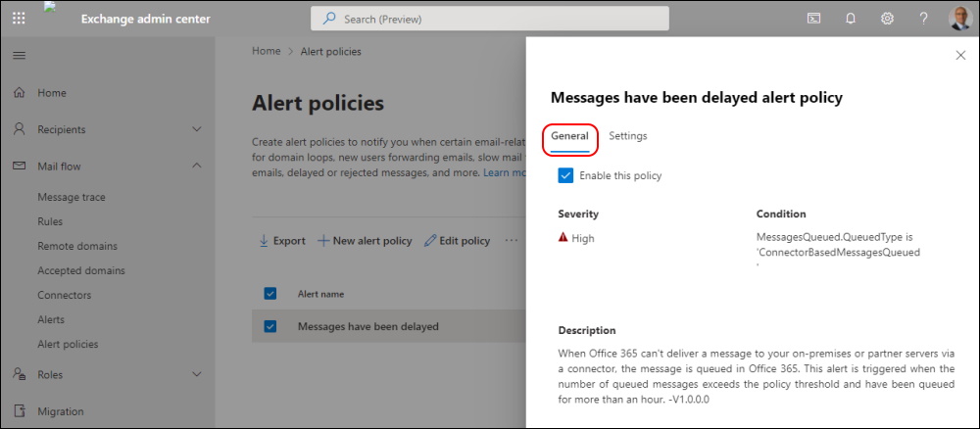Click the Alert policies page heading
Viewport: 980px width, 429px height.
pyautogui.click(x=318, y=103)
